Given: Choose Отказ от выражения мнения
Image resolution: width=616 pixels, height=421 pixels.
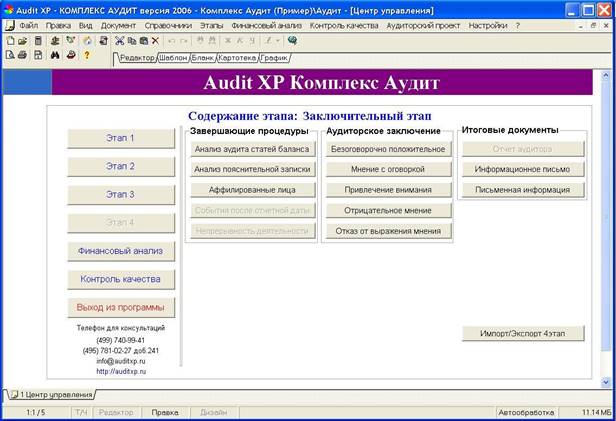Looking at the screenshot, I should point(388,231).
